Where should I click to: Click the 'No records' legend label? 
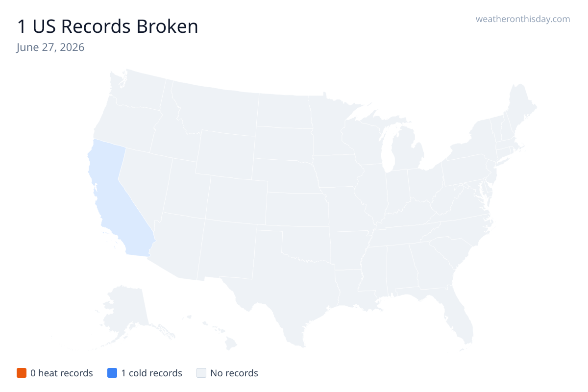[x=234, y=373]
